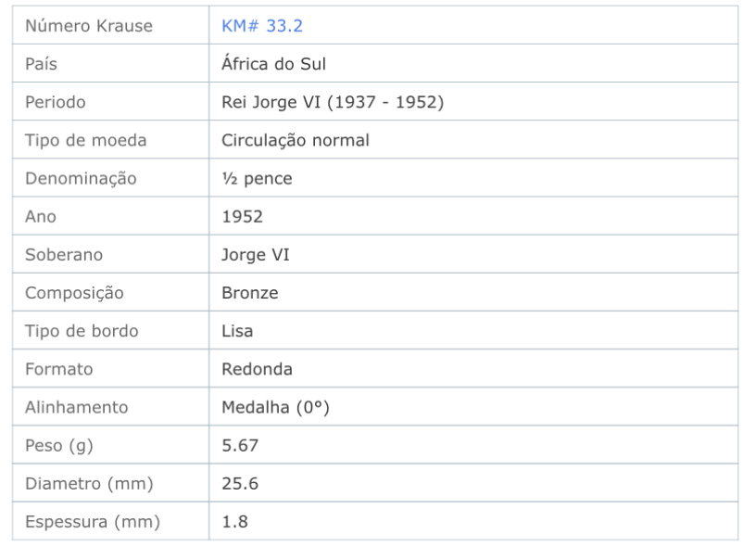Image resolution: width=756 pixels, height=547 pixels.
Task: Open the KM# 33.2 link
Action: (x=262, y=26)
